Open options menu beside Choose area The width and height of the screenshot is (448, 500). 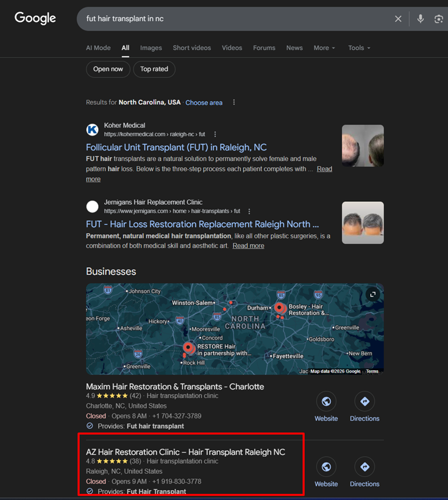click(234, 102)
